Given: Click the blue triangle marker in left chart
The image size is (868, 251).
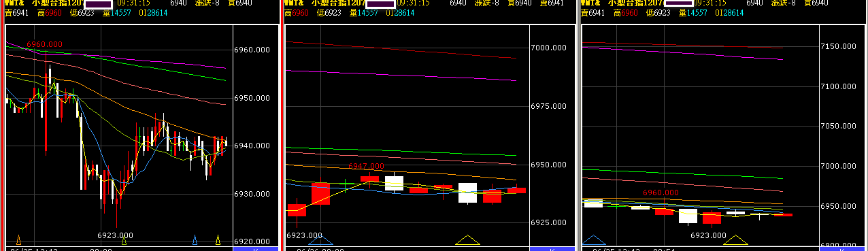Looking at the screenshot, I should click(x=195, y=239).
